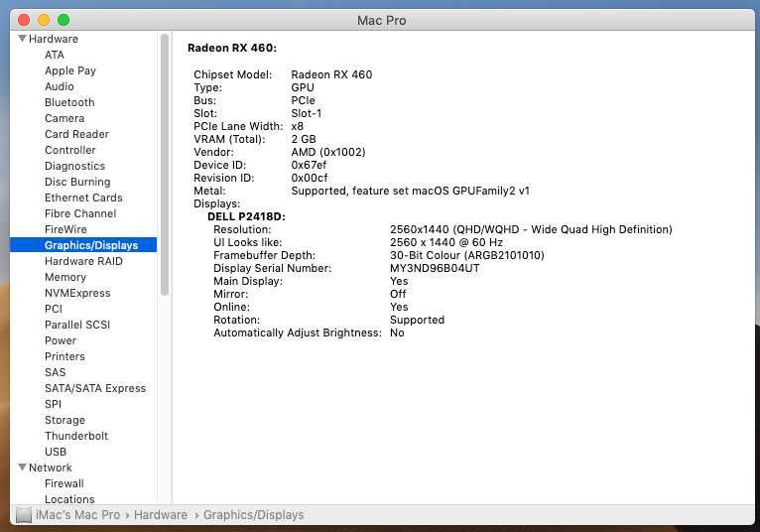Click Hardware in the bottom path bar
Viewport: 760px width, 532px height.
point(161,515)
